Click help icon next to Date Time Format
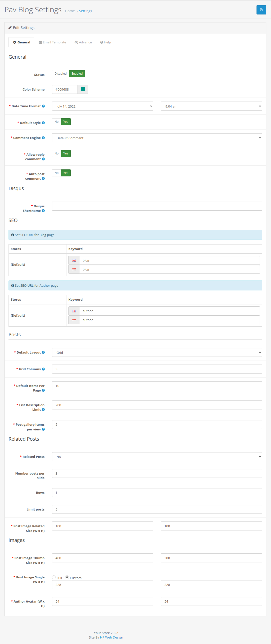 tap(43, 106)
